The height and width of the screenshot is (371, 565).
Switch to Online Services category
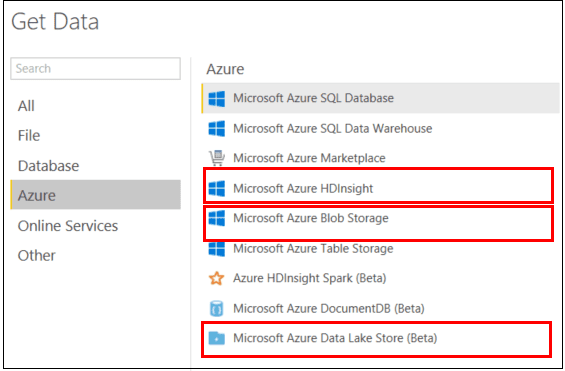[x=68, y=226]
